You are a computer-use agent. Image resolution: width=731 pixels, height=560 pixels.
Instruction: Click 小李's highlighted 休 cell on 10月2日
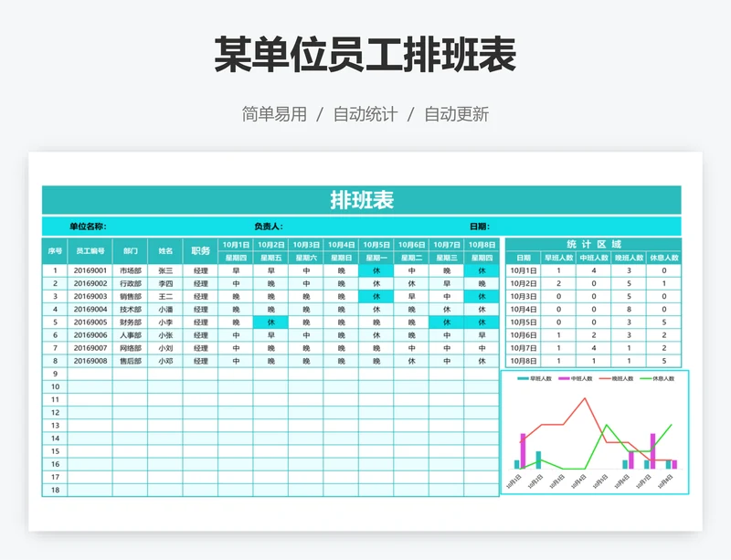pos(270,322)
